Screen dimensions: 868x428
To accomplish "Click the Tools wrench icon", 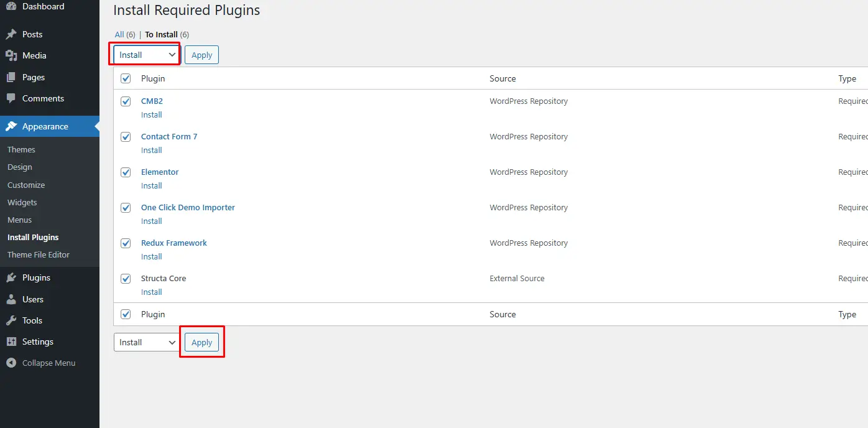I will 11,320.
